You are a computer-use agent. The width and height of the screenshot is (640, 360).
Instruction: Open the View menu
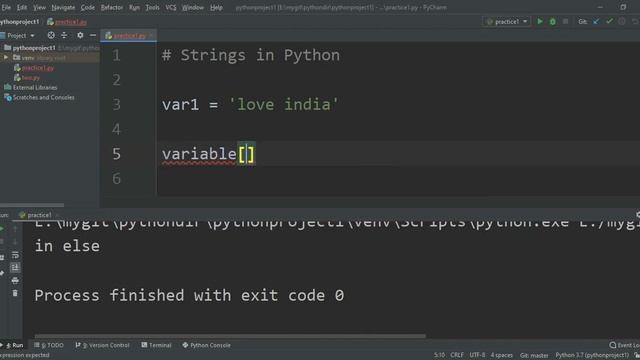[39, 7]
